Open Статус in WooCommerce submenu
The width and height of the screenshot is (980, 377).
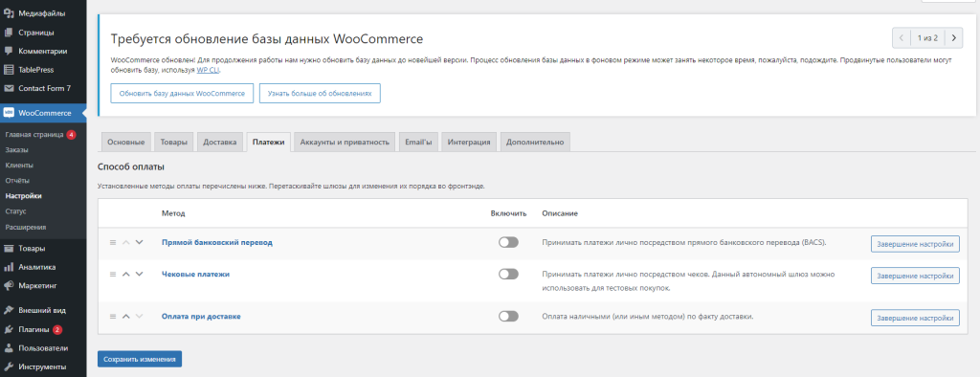(15, 211)
